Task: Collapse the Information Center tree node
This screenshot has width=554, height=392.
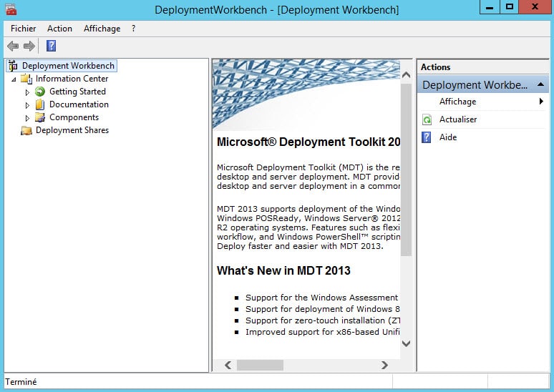Action: pyautogui.click(x=14, y=79)
